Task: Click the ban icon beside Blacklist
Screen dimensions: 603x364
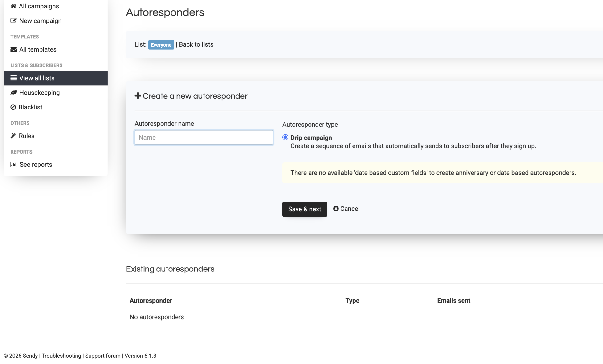Action: (x=13, y=107)
